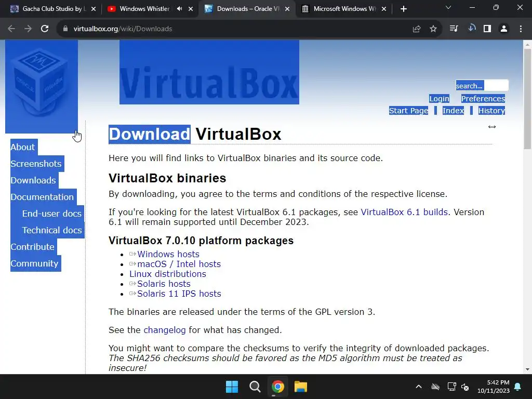Click the VirtualBox cube logo

pyautogui.click(x=42, y=87)
